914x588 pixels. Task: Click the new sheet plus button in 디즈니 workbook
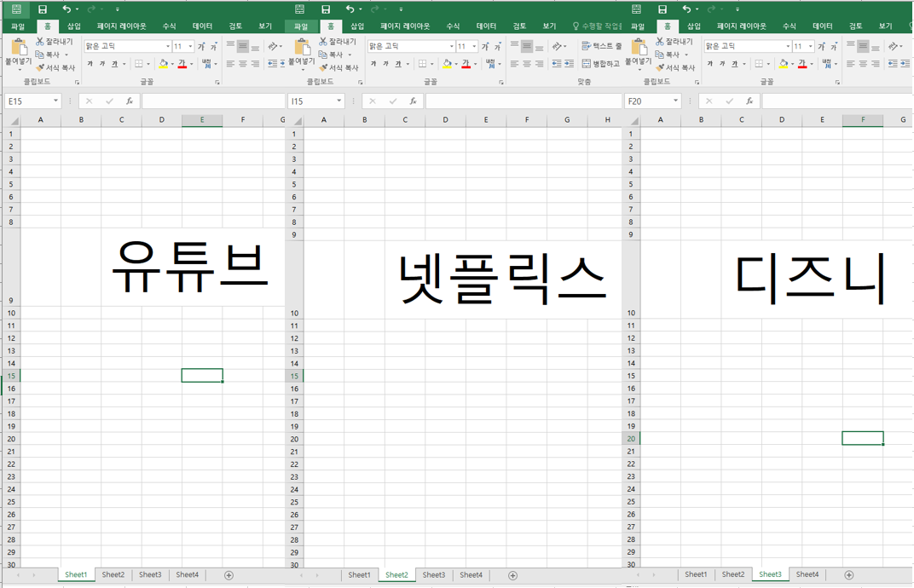pyautogui.click(x=848, y=574)
